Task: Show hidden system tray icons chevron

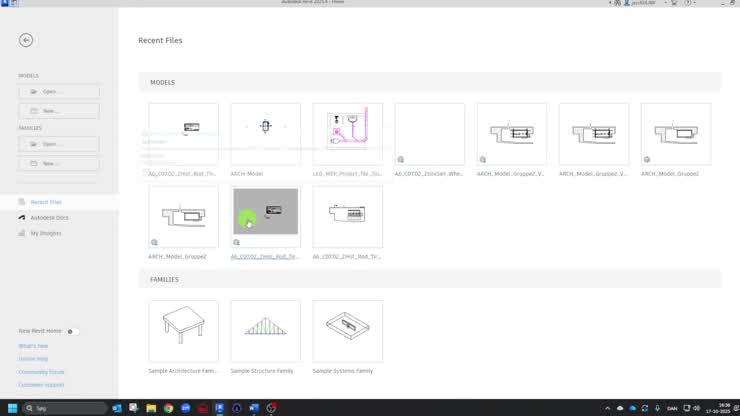Action: tap(607, 408)
